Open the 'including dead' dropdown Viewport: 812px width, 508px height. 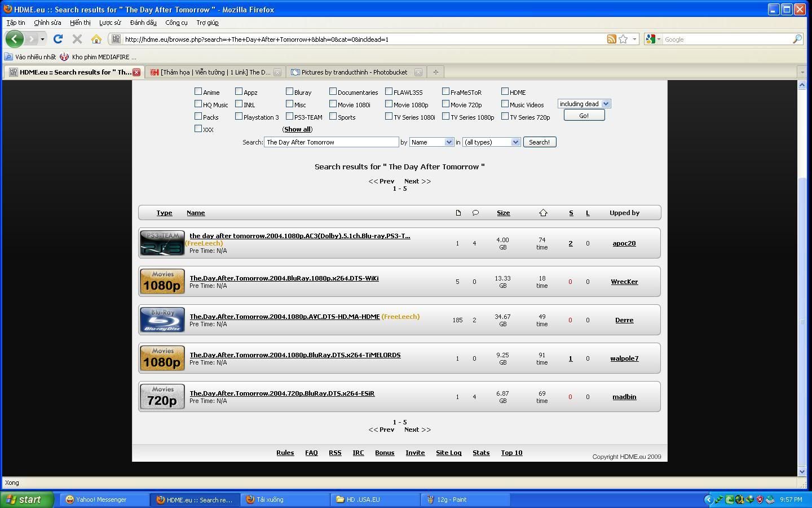click(x=584, y=104)
